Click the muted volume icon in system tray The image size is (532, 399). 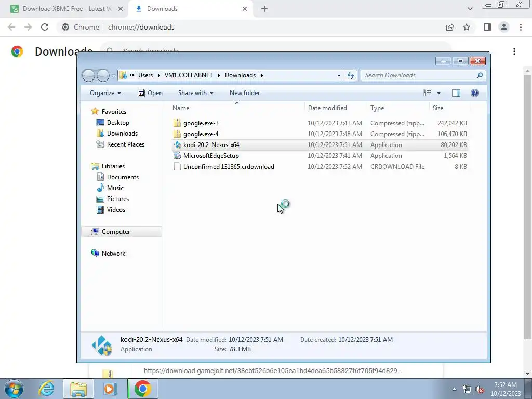click(480, 389)
